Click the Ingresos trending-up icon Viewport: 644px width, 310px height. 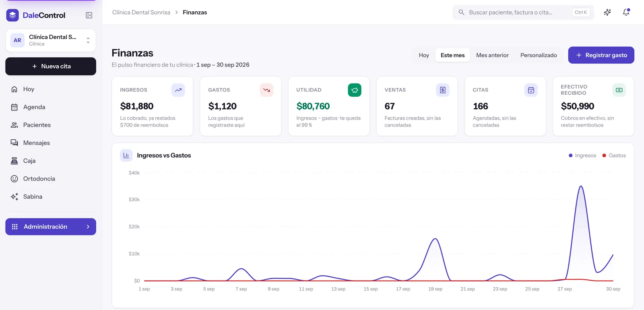coord(178,90)
